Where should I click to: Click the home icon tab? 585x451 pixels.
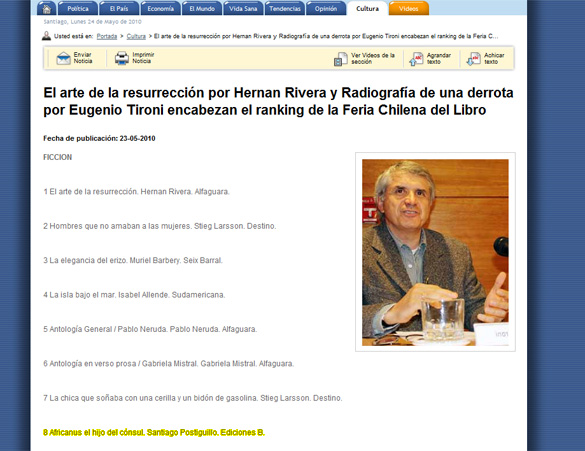[x=47, y=8]
